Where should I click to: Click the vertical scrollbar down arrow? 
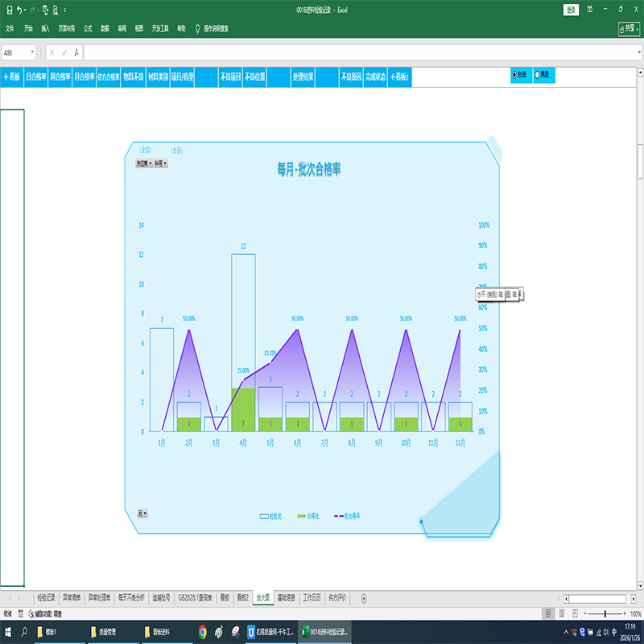pyautogui.click(x=640, y=585)
